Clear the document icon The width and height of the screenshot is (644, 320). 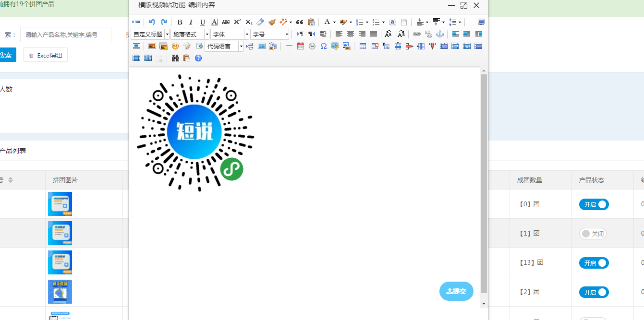coord(404,22)
